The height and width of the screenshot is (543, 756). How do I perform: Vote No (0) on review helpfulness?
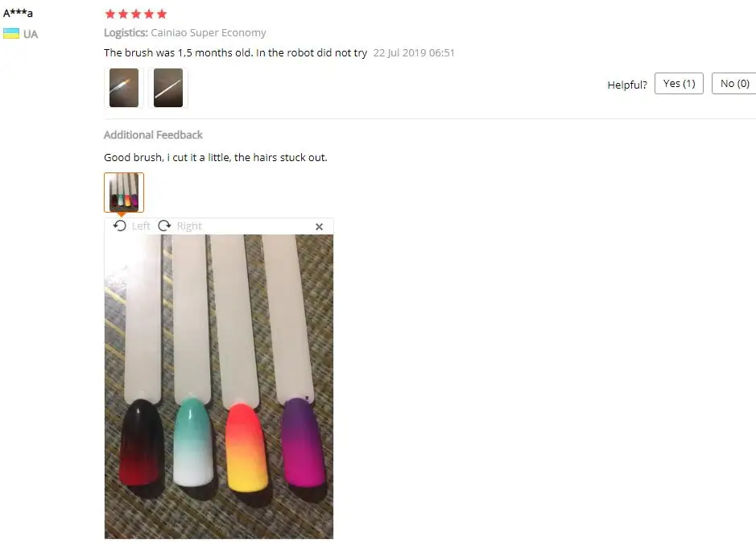[734, 84]
